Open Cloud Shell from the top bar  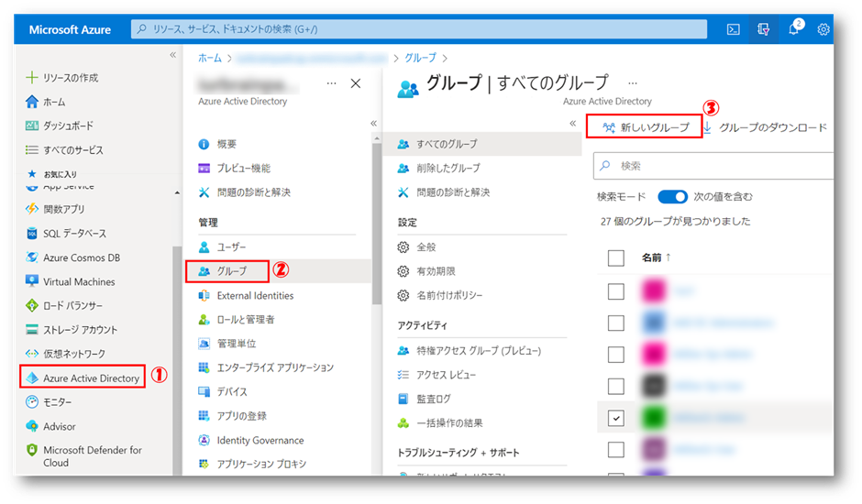click(734, 29)
